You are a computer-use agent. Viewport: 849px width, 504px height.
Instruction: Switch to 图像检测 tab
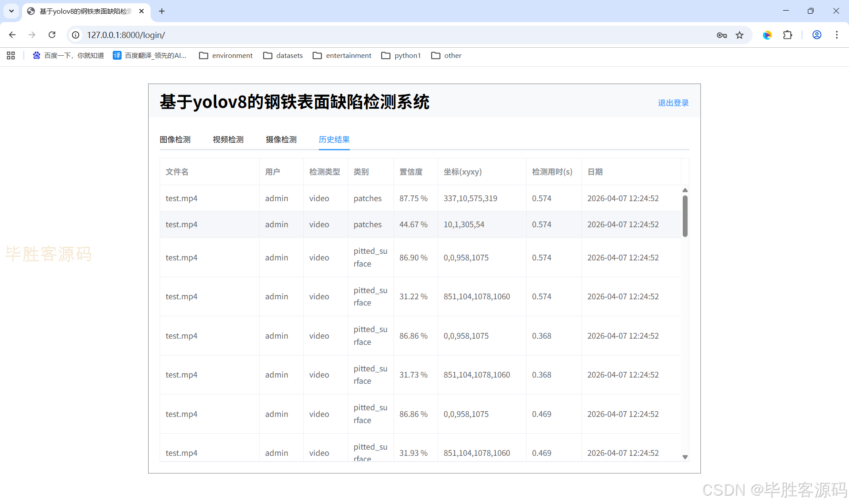(175, 140)
